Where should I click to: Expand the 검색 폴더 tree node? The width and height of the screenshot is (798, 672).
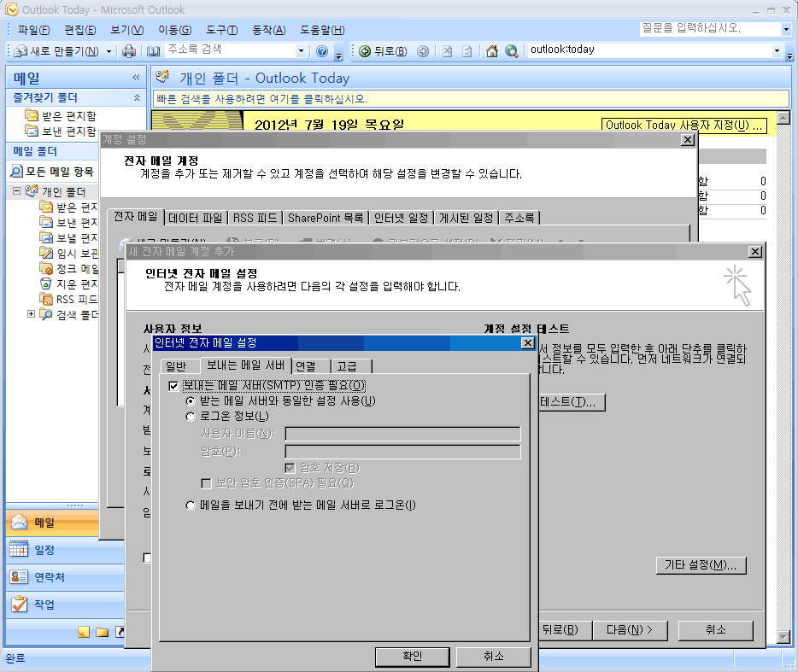[x=31, y=314]
